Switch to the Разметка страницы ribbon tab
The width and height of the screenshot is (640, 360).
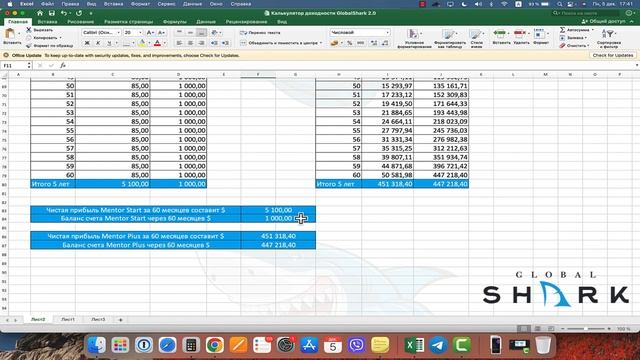coord(129,22)
